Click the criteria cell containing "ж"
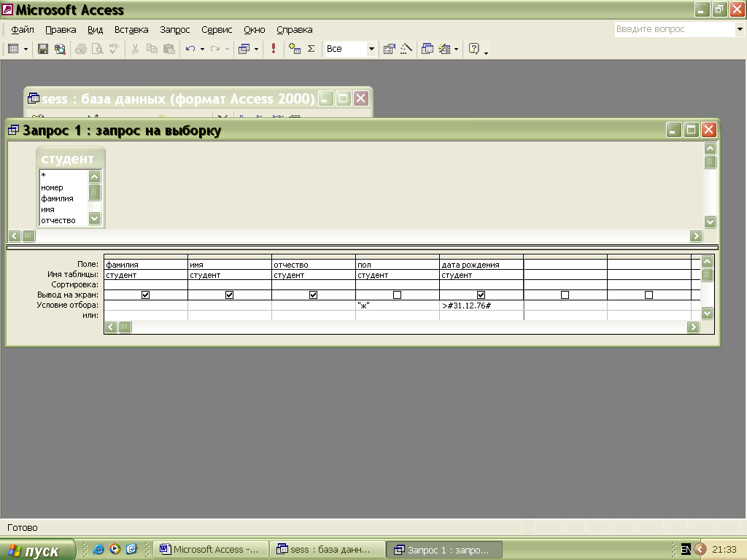The image size is (747, 560). (398, 306)
